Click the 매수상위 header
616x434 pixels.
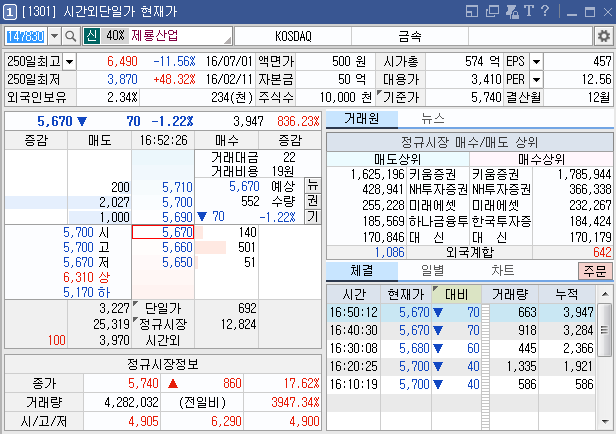click(541, 159)
